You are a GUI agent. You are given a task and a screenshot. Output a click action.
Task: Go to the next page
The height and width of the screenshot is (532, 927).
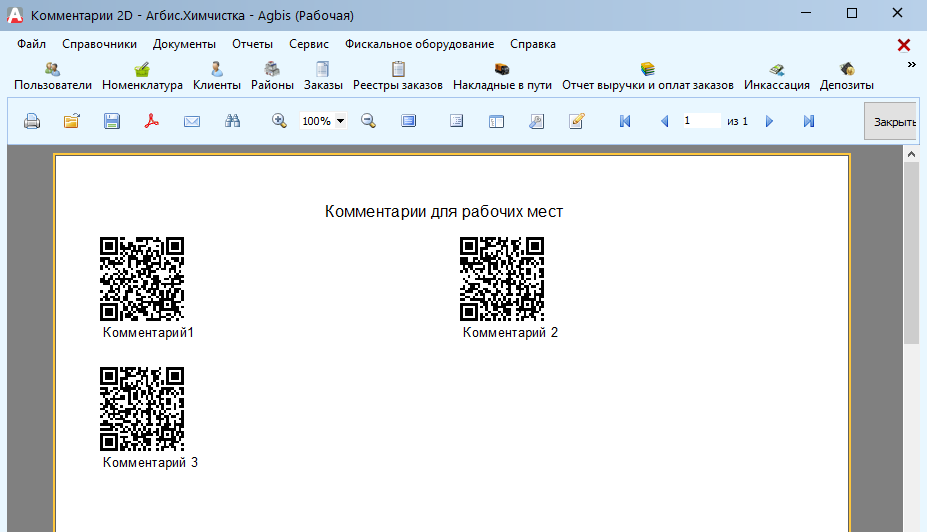point(769,121)
